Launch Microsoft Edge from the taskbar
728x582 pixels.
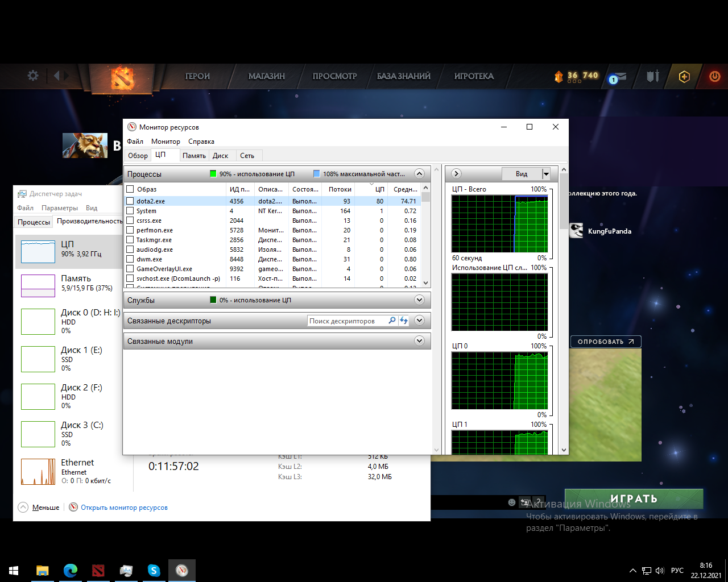pyautogui.click(x=71, y=571)
